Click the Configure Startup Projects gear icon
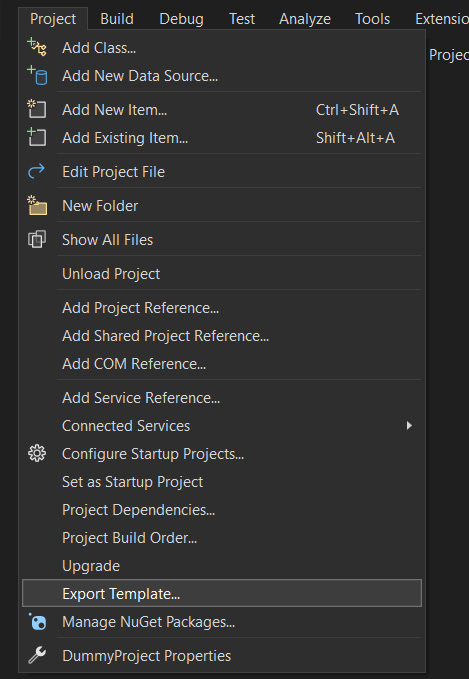 pos(37,453)
